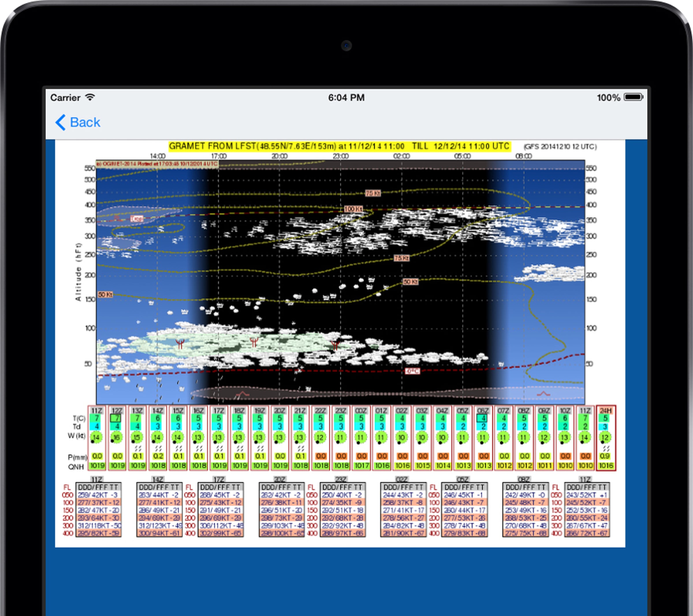Tap the 6:04 PM clock in status bar
This screenshot has height=616, width=693.
pos(346,98)
